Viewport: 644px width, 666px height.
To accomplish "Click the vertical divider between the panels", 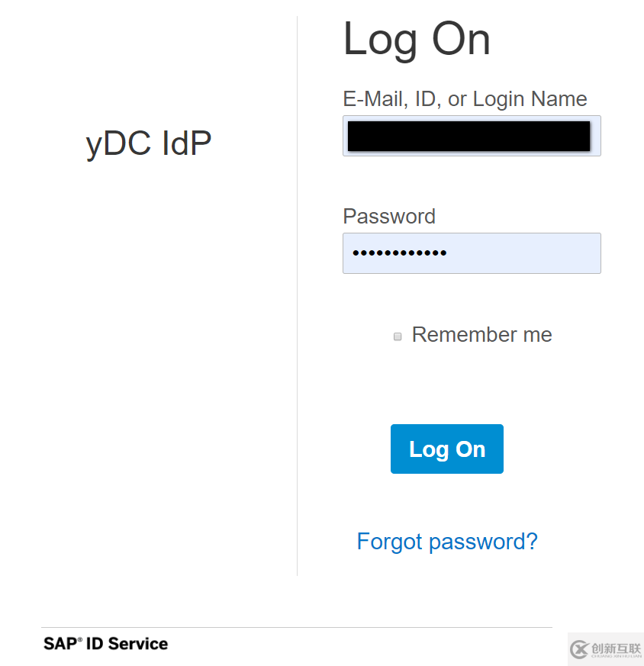I will (298, 305).
